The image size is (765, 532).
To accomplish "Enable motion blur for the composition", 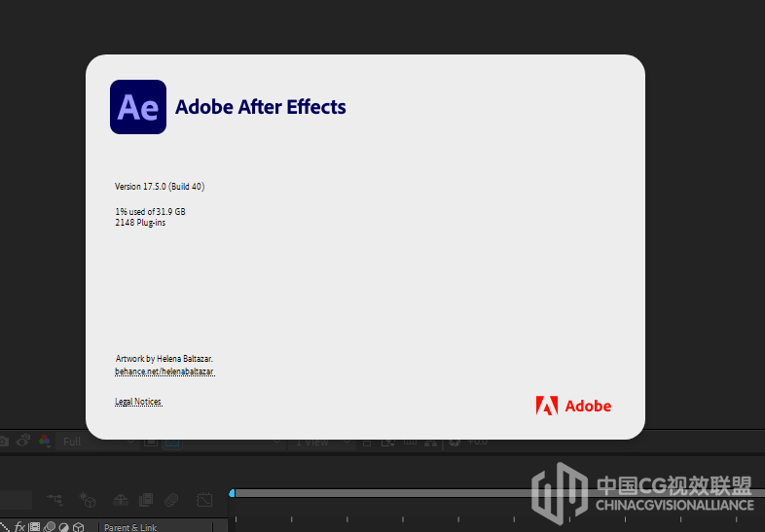I will [x=171, y=500].
